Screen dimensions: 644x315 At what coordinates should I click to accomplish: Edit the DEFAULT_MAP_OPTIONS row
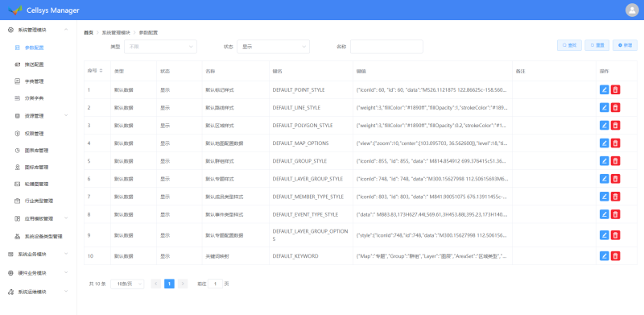[x=605, y=143]
